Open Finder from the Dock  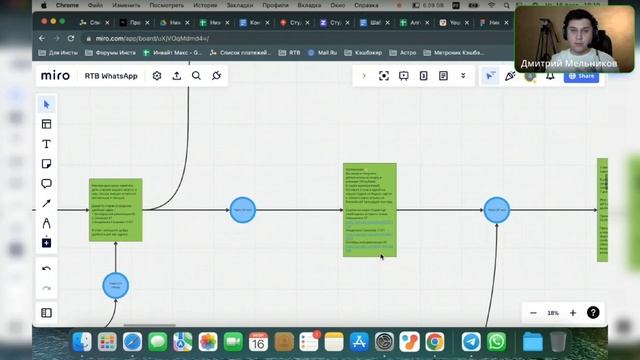click(82, 342)
